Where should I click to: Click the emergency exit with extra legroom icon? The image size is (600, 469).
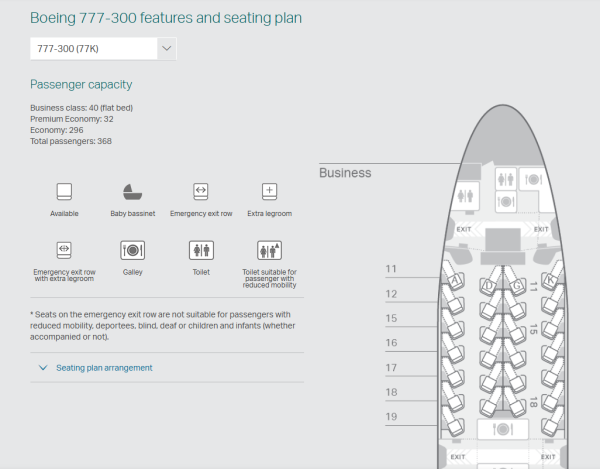coord(64,249)
